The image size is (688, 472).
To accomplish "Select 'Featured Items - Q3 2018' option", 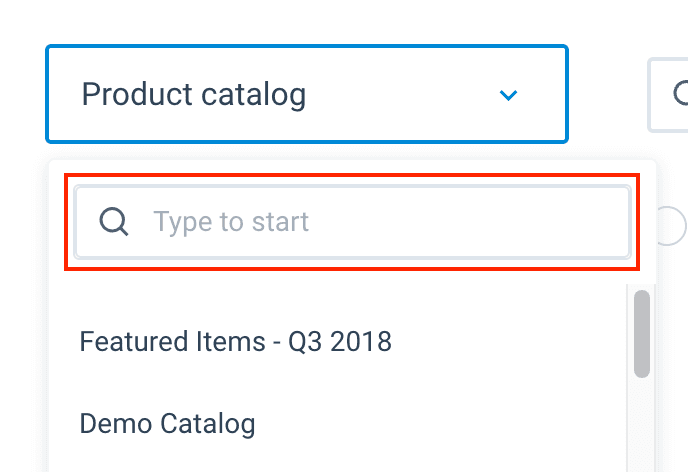I will [235, 342].
